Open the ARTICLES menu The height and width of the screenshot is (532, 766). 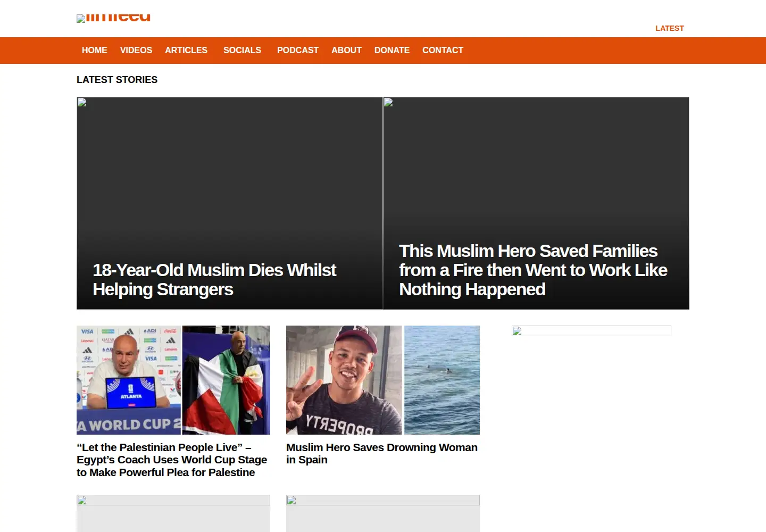[x=186, y=50]
